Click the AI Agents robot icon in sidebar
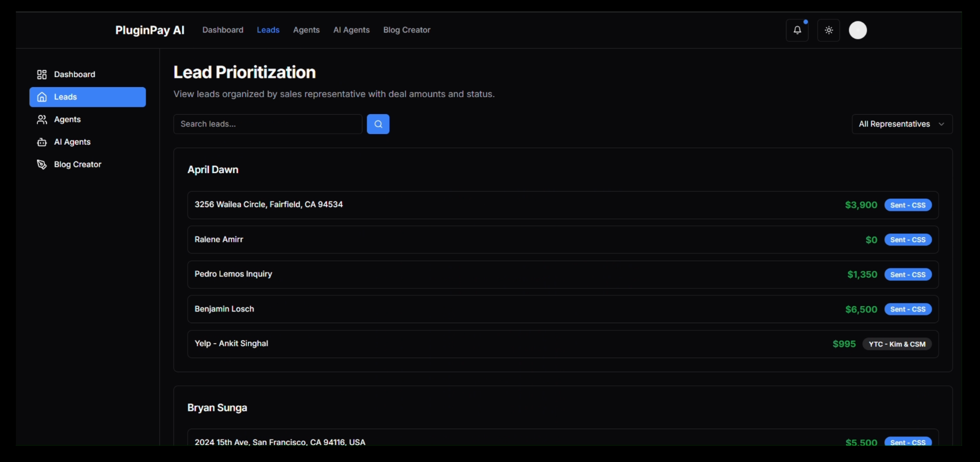Image resolution: width=980 pixels, height=462 pixels. 42,142
